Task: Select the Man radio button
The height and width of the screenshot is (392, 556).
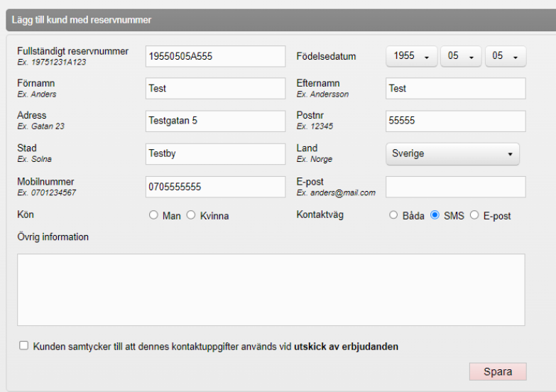Action: pyautogui.click(x=153, y=216)
